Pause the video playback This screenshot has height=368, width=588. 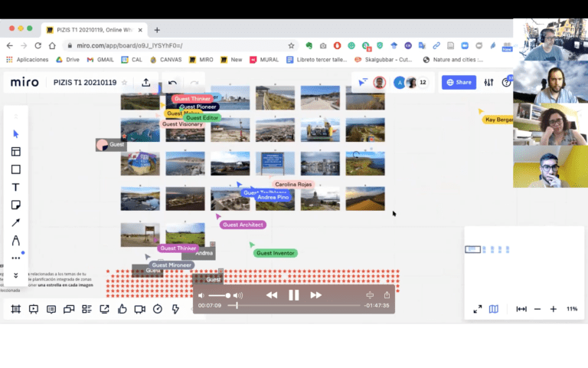294,295
